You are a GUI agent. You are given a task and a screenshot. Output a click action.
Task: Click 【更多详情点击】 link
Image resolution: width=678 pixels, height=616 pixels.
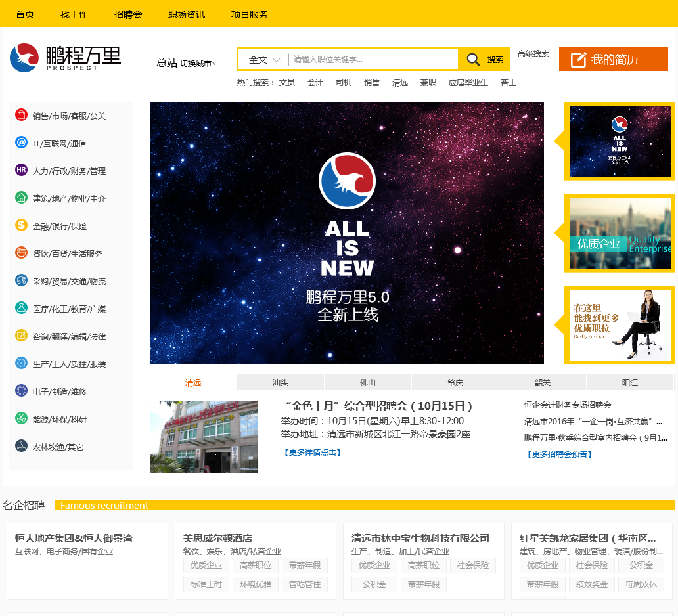312,452
